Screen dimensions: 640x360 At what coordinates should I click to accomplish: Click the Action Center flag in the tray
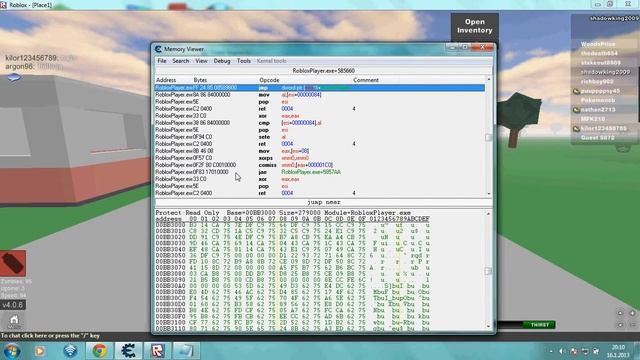click(x=574, y=351)
